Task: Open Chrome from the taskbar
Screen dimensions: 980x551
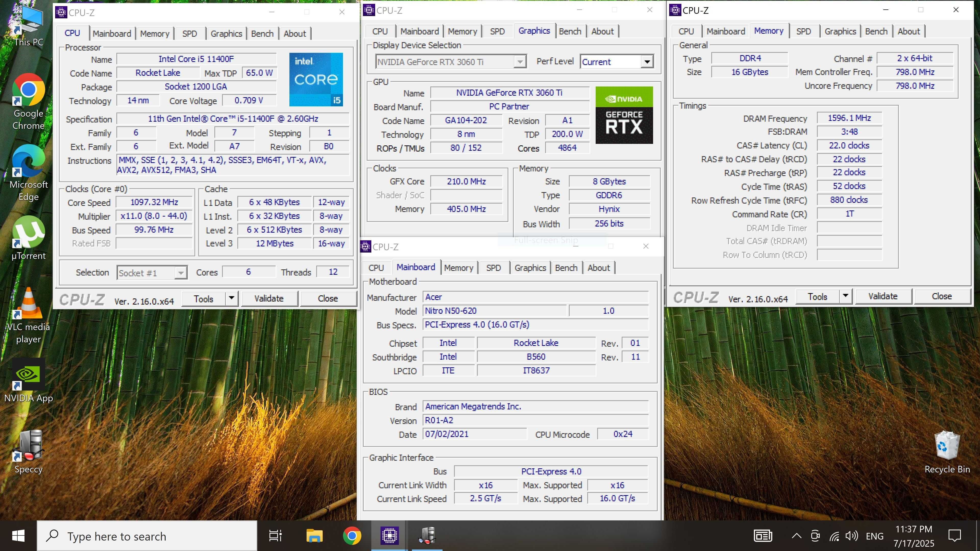Action: (352, 536)
